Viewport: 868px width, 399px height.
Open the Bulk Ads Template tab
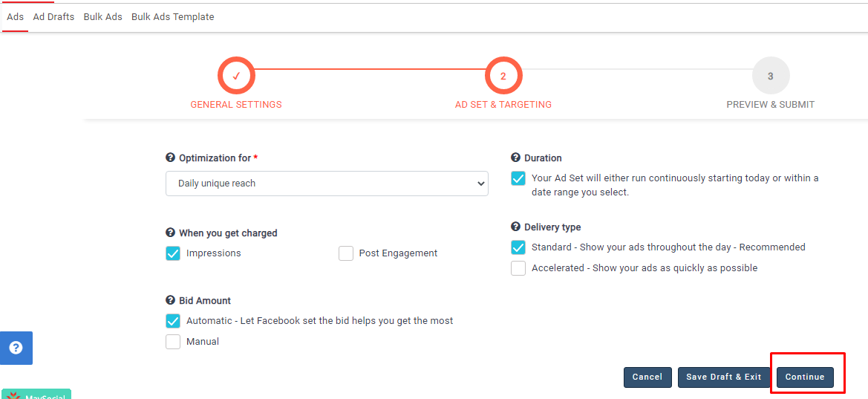pyautogui.click(x=172, y=17)
